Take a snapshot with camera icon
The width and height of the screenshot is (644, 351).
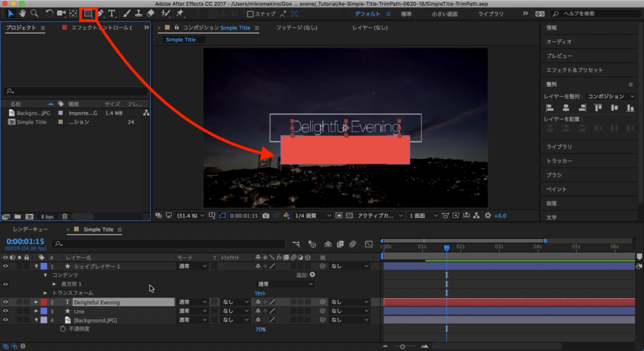266,216
